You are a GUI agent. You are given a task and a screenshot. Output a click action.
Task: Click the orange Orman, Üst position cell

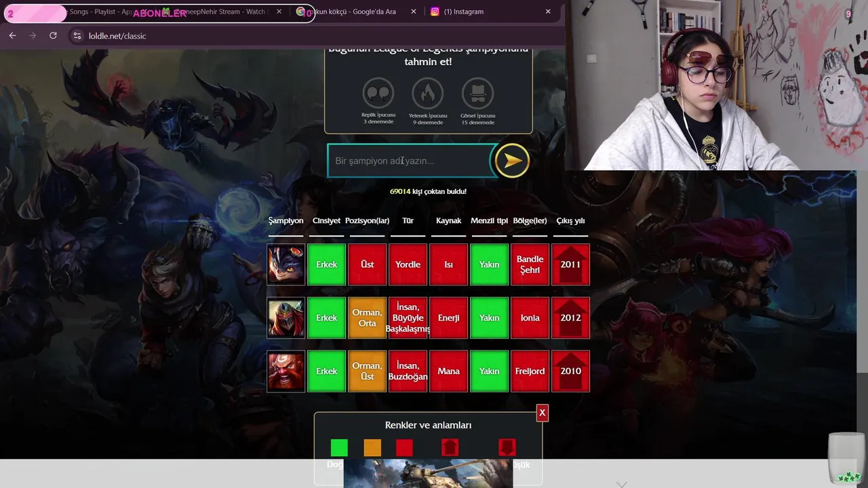click(367, 371)
